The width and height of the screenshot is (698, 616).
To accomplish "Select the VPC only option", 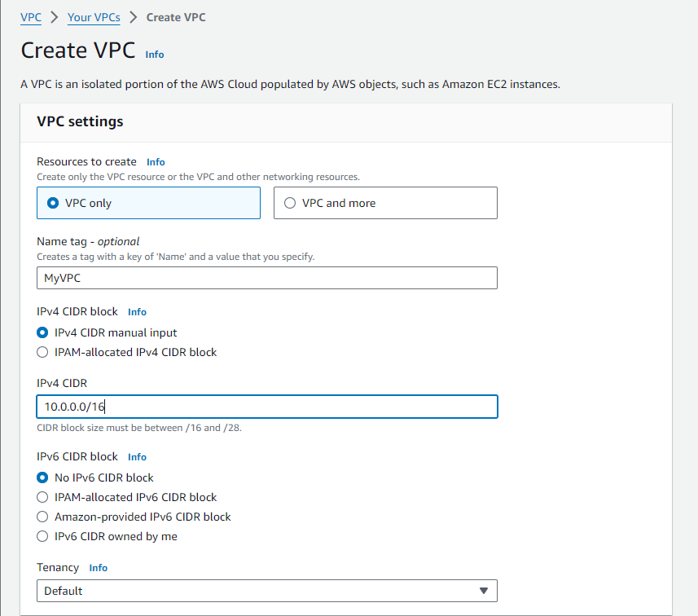I will click(50, 203).
